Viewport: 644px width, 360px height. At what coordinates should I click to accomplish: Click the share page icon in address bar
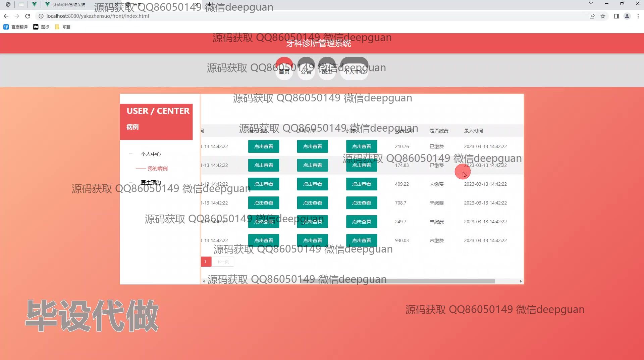592,16
